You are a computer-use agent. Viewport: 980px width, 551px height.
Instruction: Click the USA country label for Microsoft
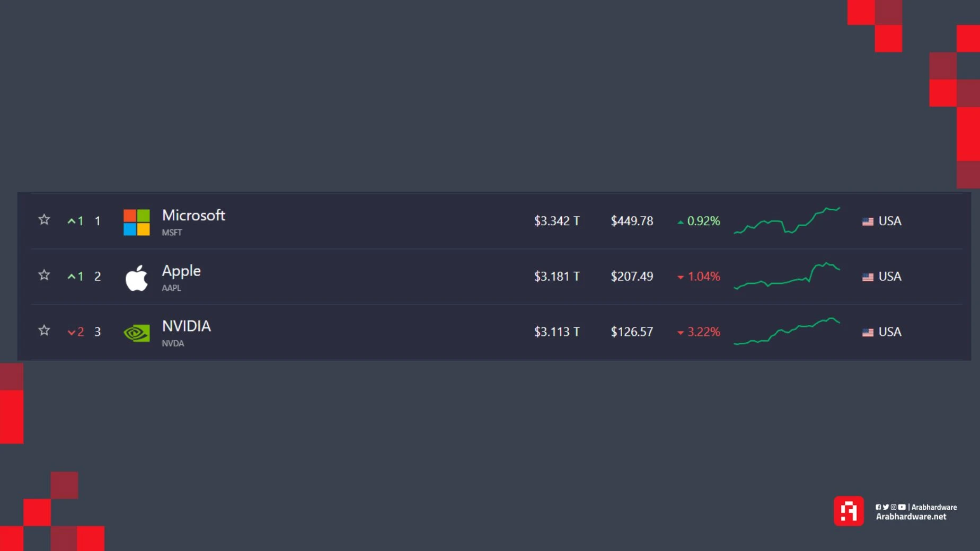coord(890,221)
